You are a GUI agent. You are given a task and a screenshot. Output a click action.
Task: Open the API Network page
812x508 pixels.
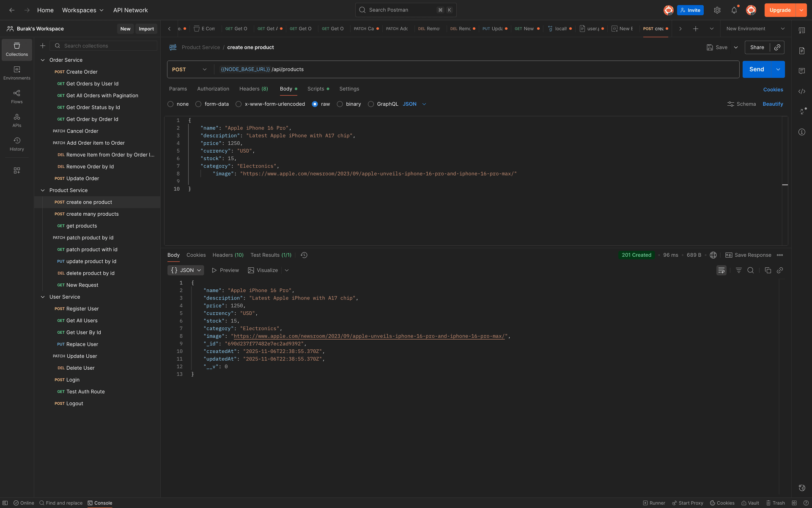130,10
